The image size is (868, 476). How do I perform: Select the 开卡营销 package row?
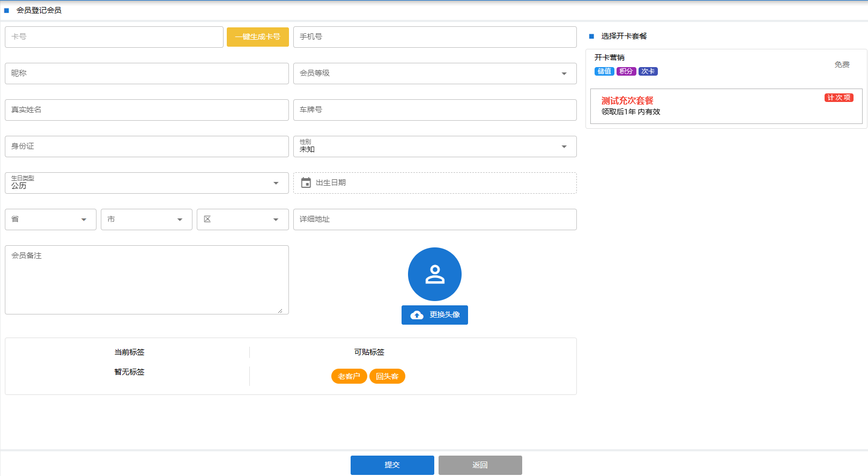(726, 65)
